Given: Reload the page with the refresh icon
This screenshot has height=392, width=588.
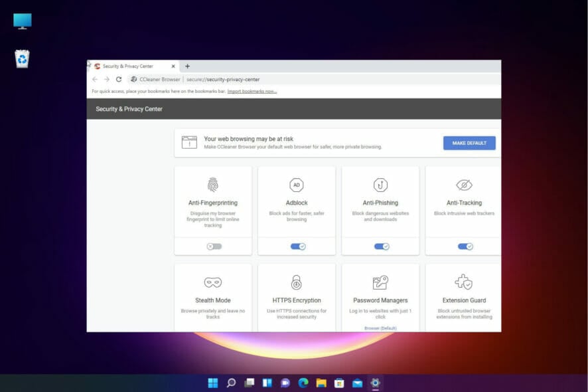Looking at the screenshot, I should point(118,79).
